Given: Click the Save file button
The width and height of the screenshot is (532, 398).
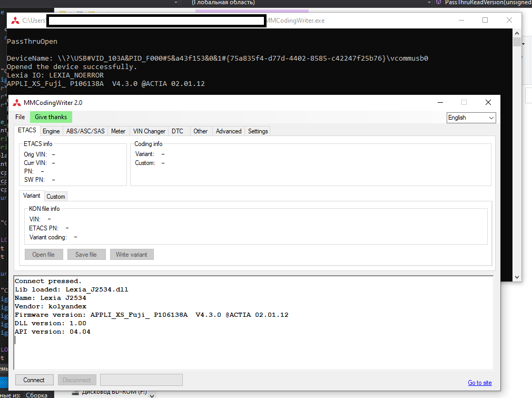Looking at the screenshot, I should pyautogui.click(x=86, y=255).
